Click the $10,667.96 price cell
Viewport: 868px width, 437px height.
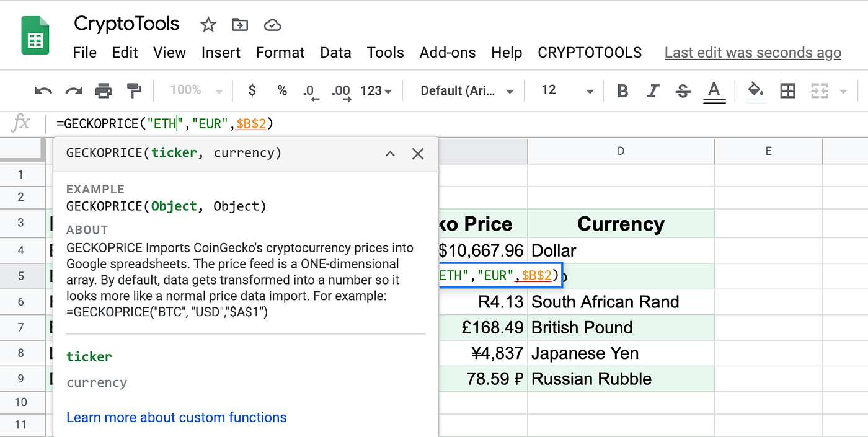(483, 250)
